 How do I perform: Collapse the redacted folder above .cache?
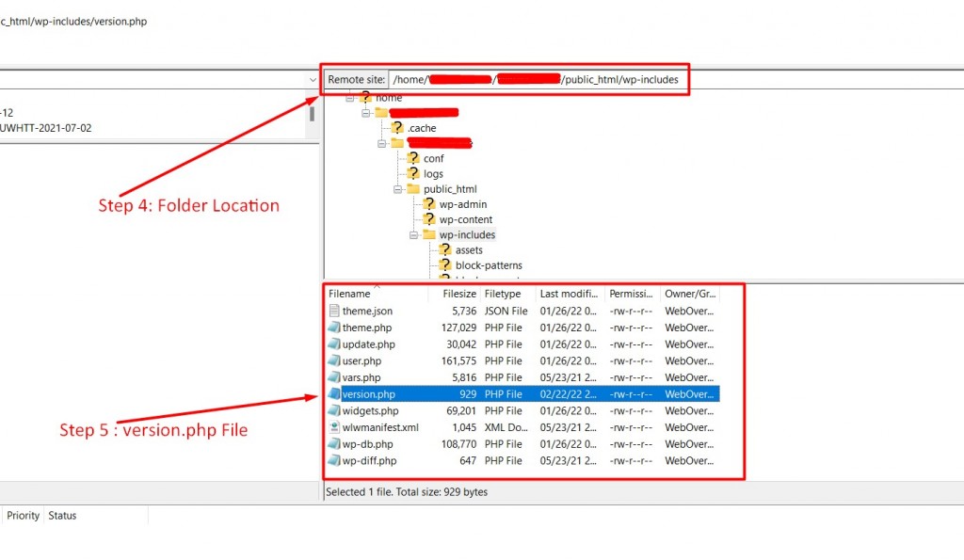pyautogui.click(x=366, y=113)
